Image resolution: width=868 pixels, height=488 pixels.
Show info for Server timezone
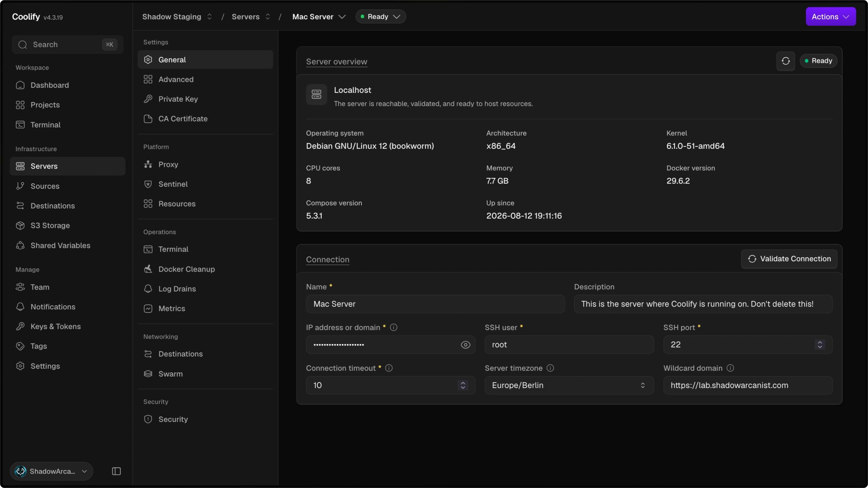[550, 368]
